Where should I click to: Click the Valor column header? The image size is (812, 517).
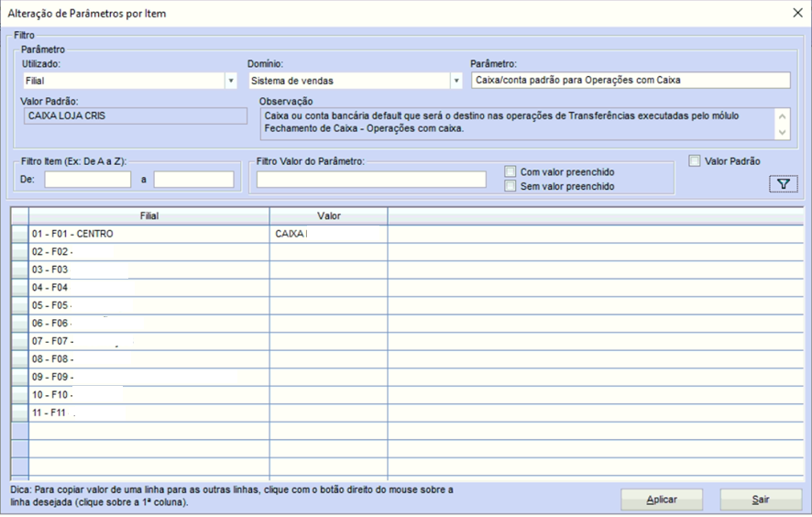tap(328, 215)
